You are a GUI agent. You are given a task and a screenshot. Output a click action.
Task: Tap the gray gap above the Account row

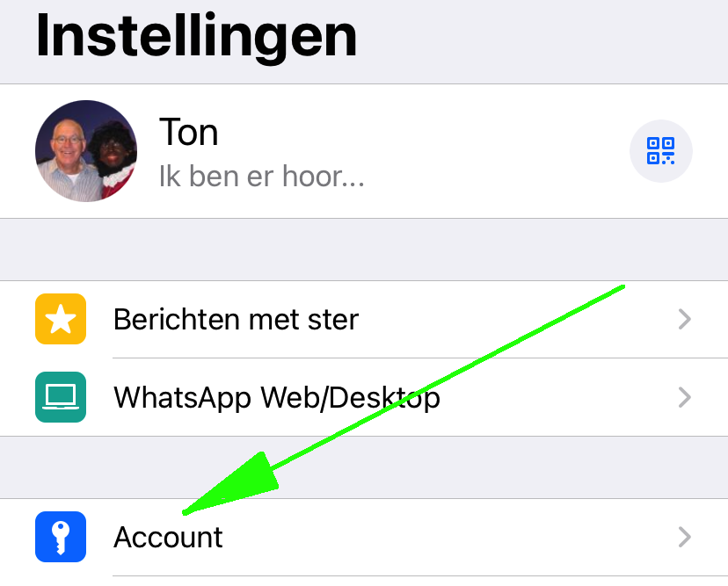pyautogui.click(x=364, y=467)
